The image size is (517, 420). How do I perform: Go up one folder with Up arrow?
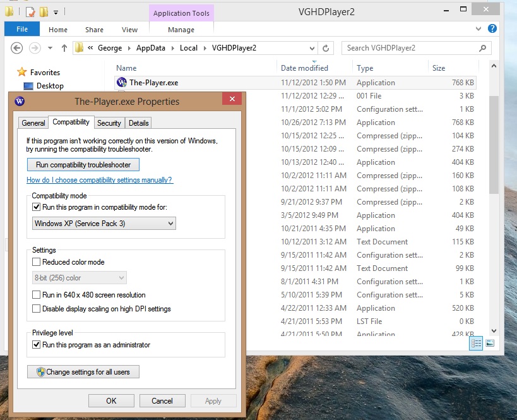[x=64, y=48]
